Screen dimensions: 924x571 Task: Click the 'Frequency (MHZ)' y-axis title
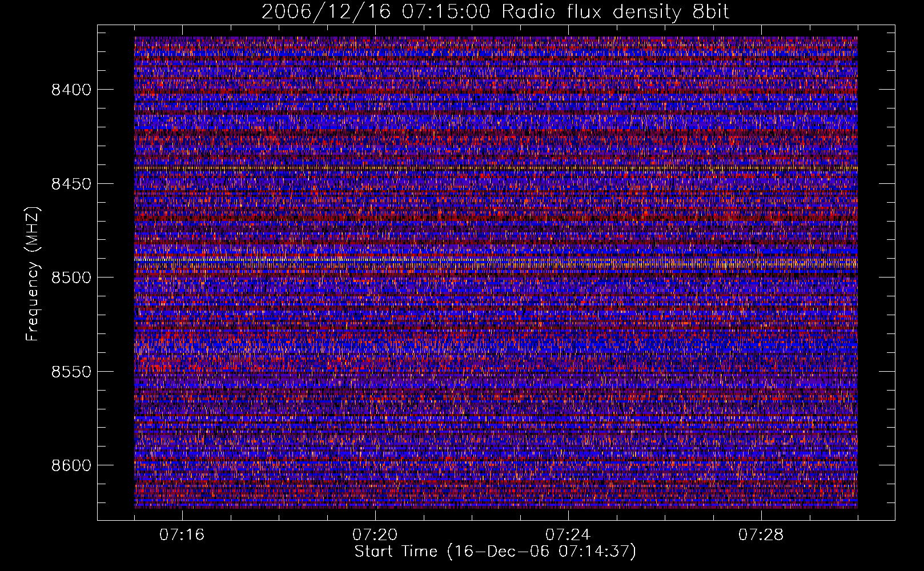click(x=33, y=274)
